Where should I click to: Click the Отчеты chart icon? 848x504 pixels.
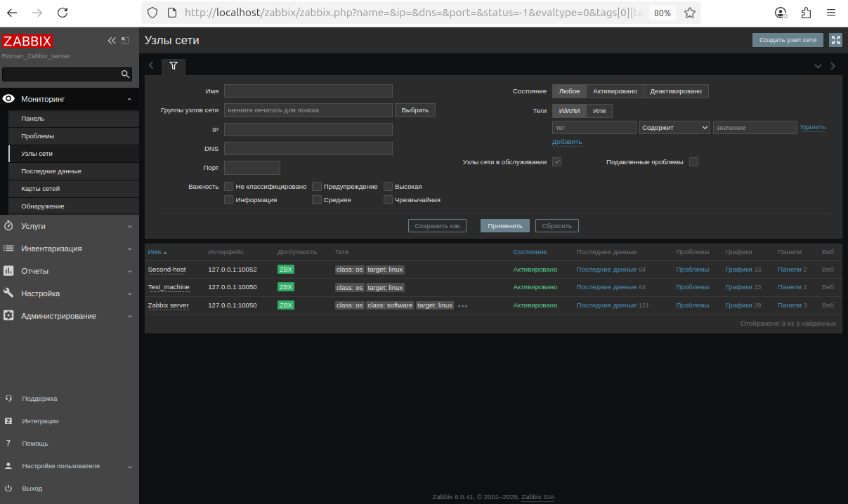coord(8,271)
